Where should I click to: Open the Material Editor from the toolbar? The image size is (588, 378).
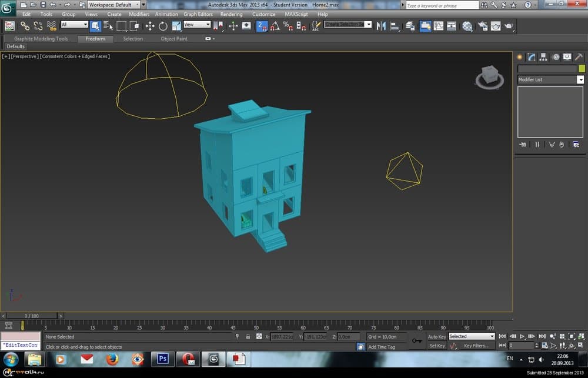tap(467, 26)
